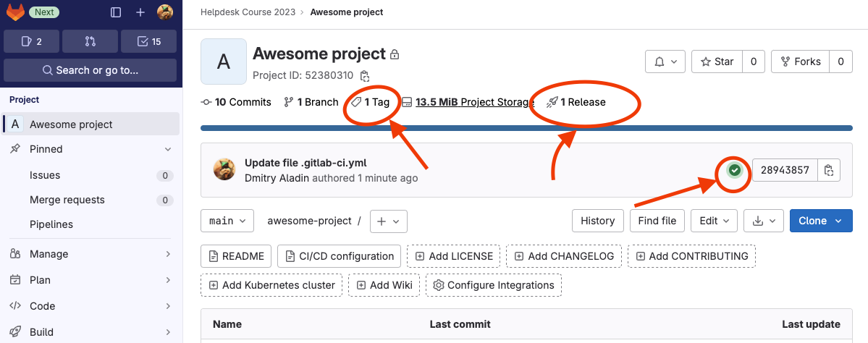Image resolution: width=868 pixels, height=343 pixels.
Task: Click the Search or go to field
Action: [90, 70]
